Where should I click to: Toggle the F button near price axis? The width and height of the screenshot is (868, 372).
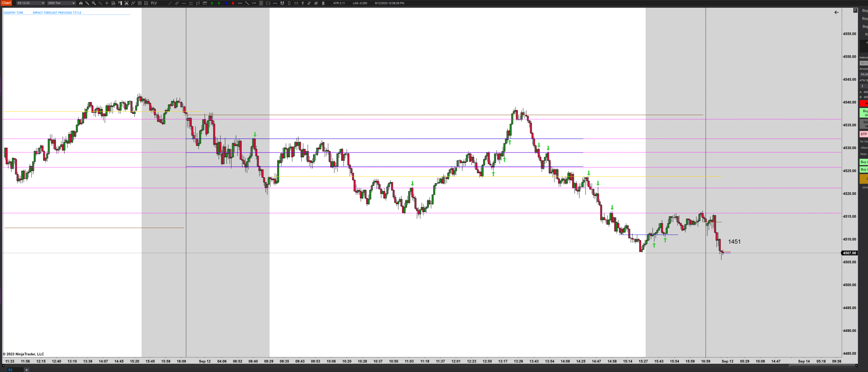[x=855, y=11]
